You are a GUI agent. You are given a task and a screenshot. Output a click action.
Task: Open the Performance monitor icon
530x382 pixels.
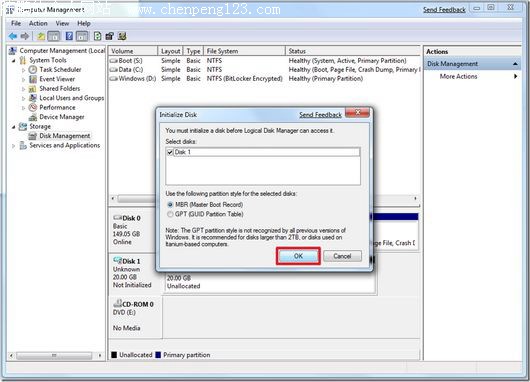click(33, 108)
